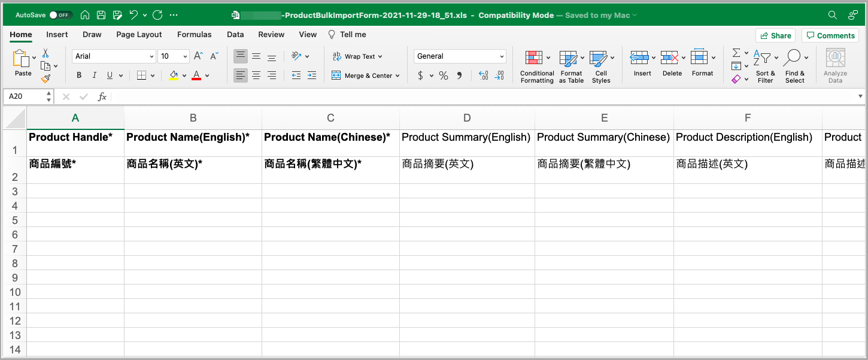
Task: Click the Share button
Action: (775, 35)
